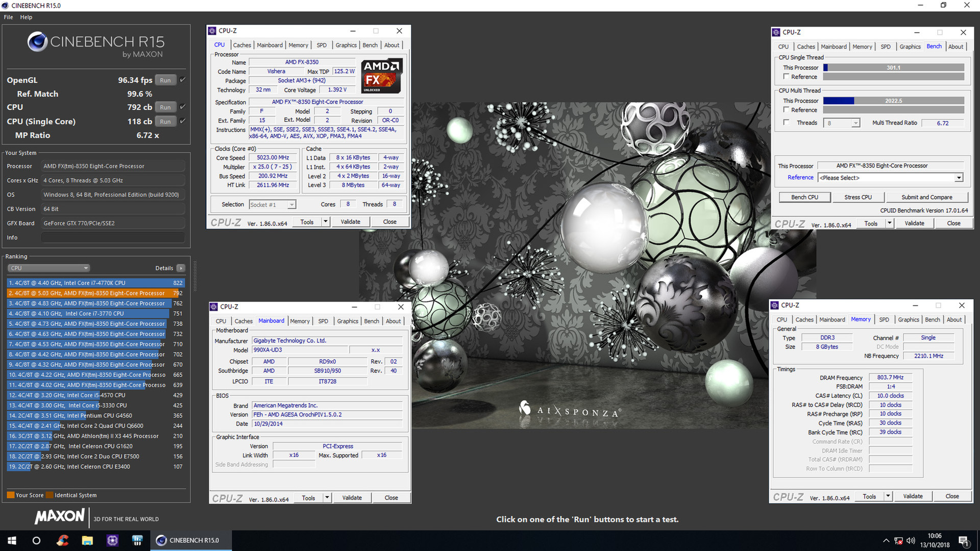This screenshot has height=551, width=980.
Task: Click the AMD FX processor logo
Action: coord(382,76)
